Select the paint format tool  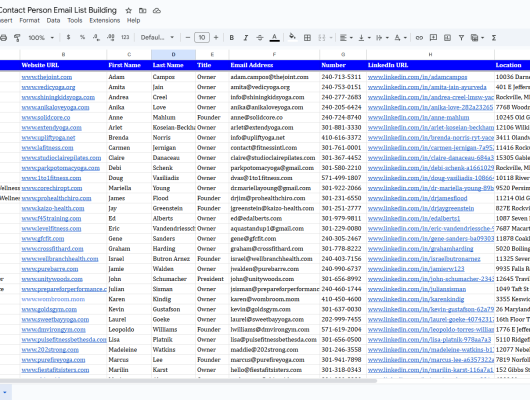click(x=17, y=38)
